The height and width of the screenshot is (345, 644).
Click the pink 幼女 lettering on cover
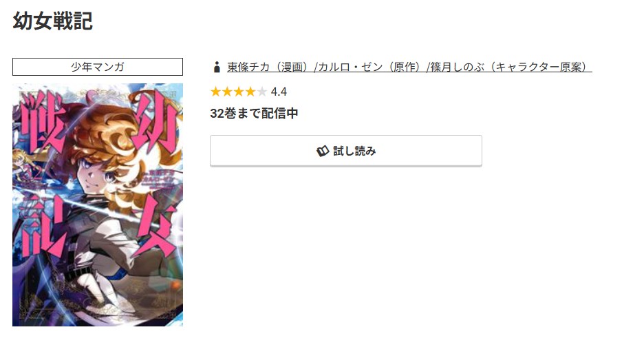click(156, 173)
